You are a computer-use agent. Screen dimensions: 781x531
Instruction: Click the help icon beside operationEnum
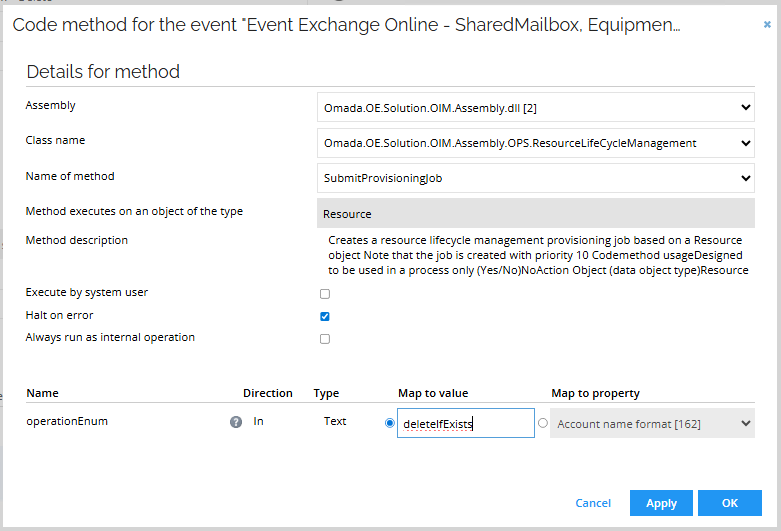pyautogui.click(x=236, y=422)
